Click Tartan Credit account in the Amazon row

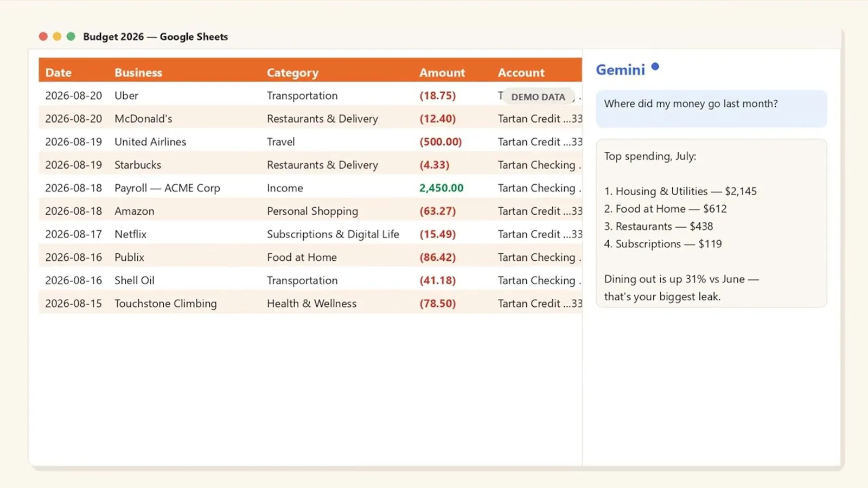click(540, 211)
